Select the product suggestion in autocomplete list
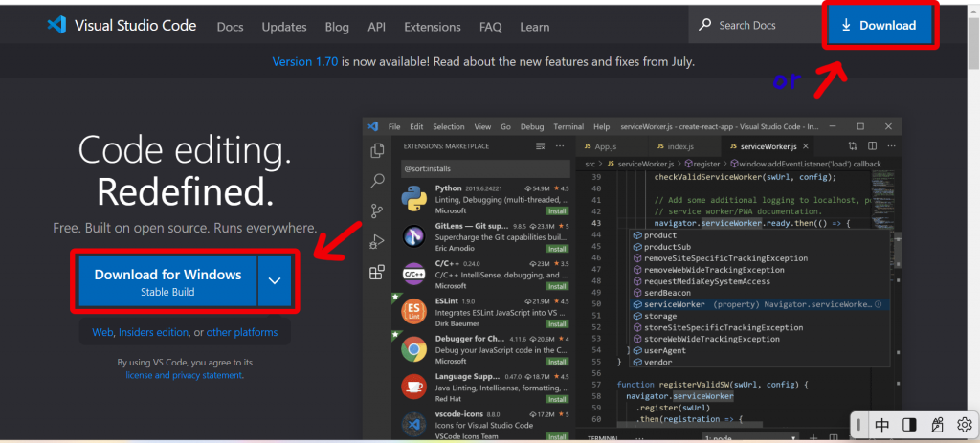Screen dimensions: 980x443 [x=759, y=235]
